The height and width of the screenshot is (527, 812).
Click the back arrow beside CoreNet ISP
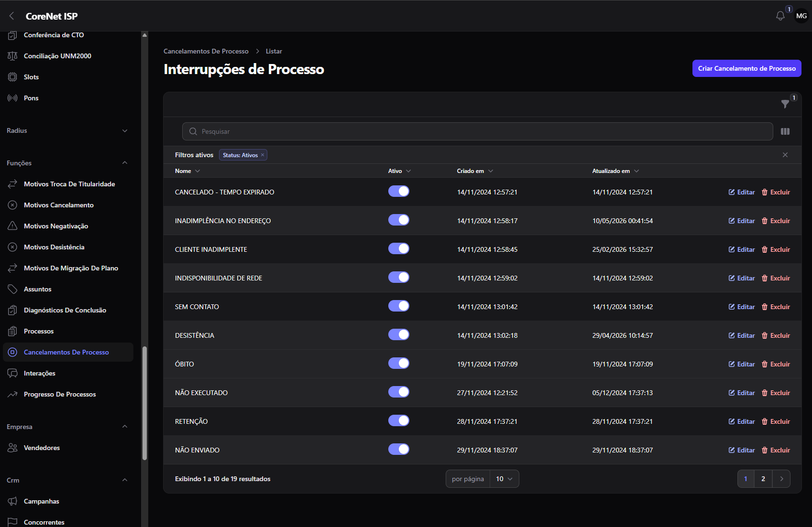(x=12, y=16)
